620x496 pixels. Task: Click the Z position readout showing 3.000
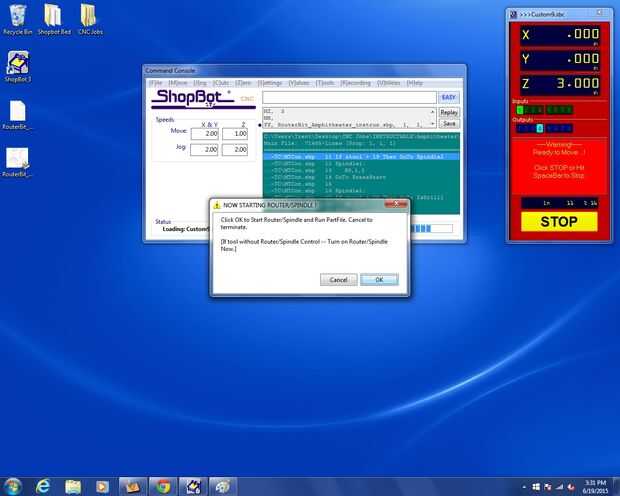click(x=559, y=84)
